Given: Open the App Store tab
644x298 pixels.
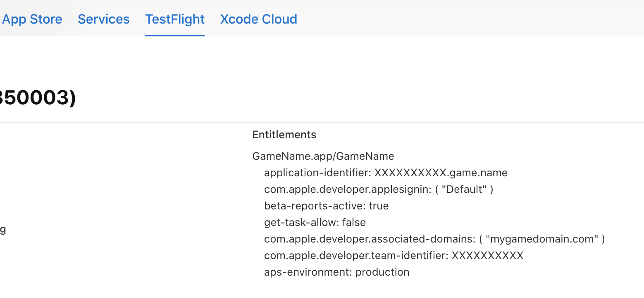Looking at the screenshot, I should pos(32,19).
